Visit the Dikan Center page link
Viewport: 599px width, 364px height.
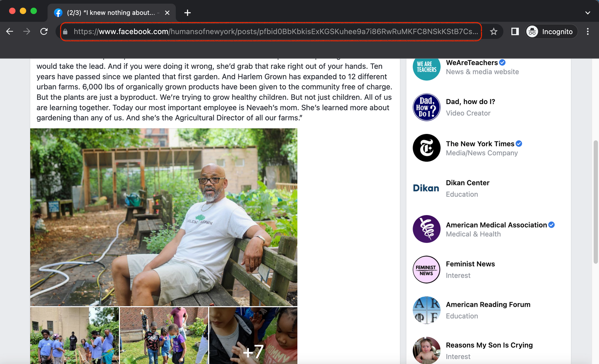(x=467, y=183)
